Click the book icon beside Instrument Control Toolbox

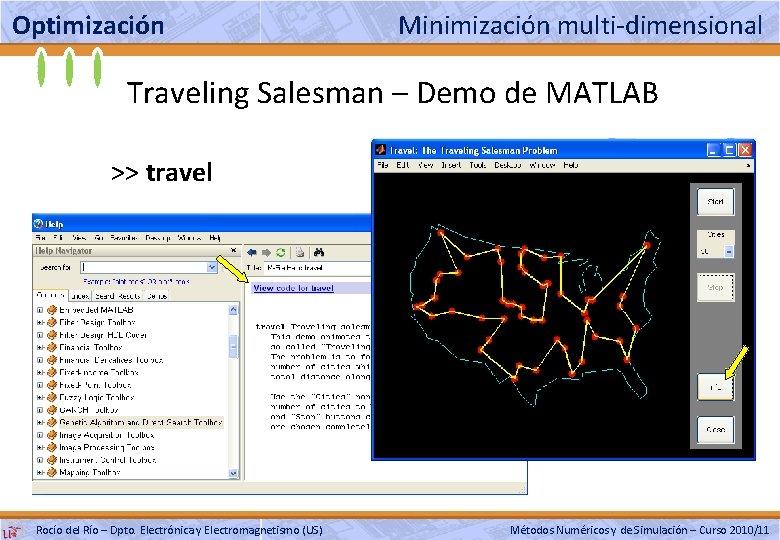click(x=52, y=459)
